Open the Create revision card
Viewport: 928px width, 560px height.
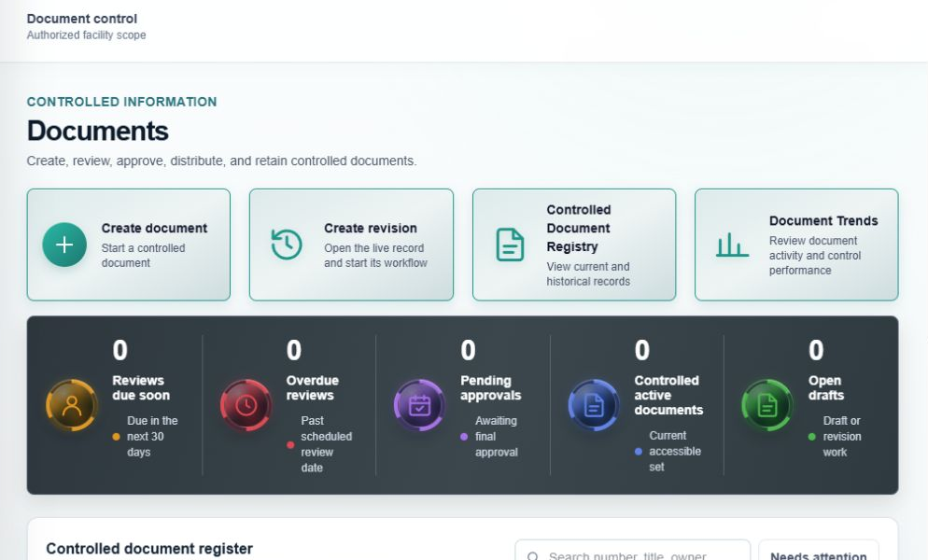pyautogui.click(x=351, y=245)
